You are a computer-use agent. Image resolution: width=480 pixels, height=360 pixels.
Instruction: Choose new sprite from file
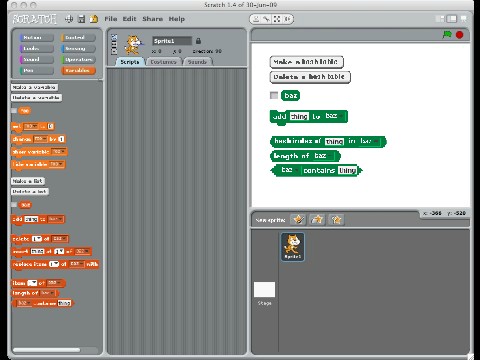tap(317, 219)
